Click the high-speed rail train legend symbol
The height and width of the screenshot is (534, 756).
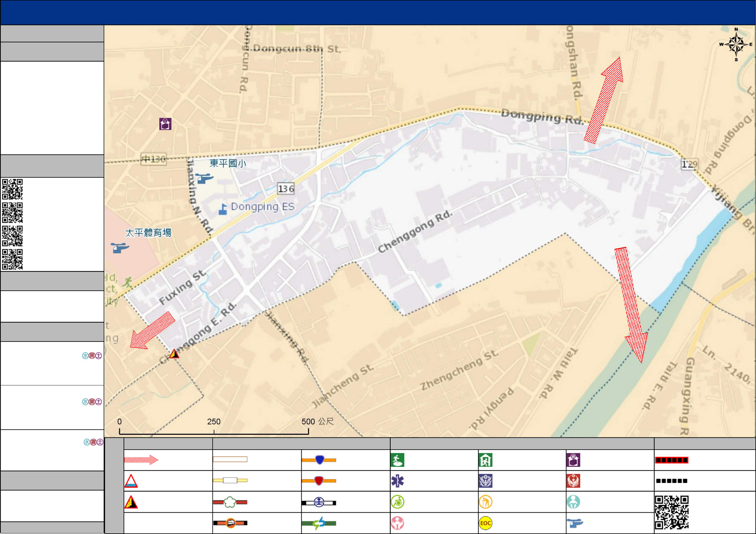coord(230,523)
